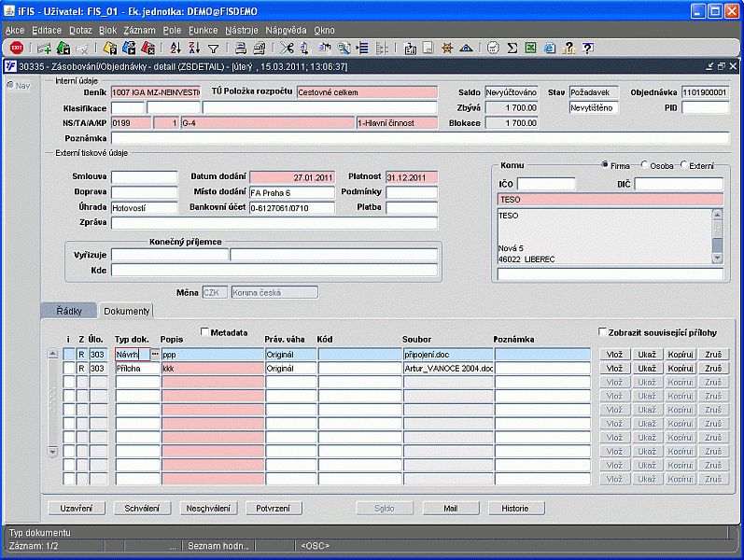The width and height of the screenshot is (744, 560).
Task: Click the documents table scroll down arrow
Action: [x=52, y=452]
